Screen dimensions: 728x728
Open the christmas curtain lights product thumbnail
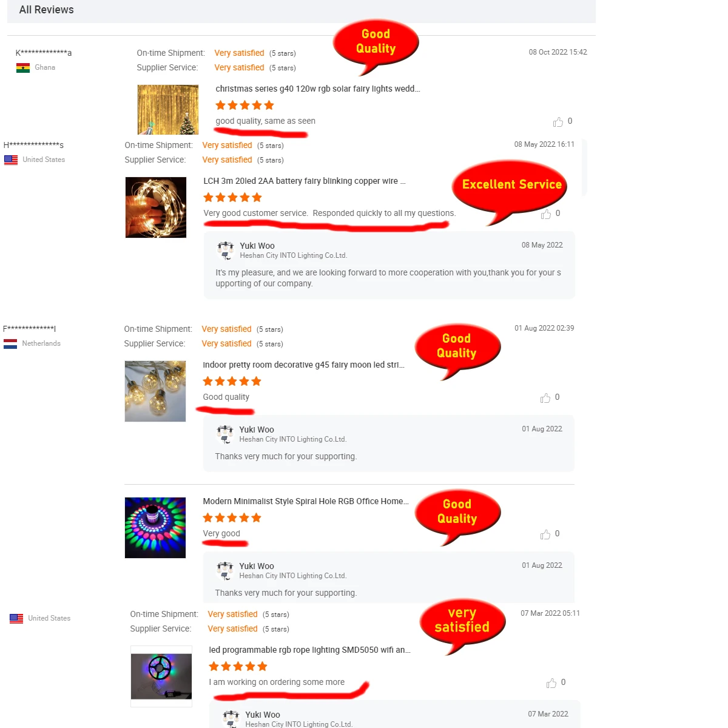click(x=168, y=109)
